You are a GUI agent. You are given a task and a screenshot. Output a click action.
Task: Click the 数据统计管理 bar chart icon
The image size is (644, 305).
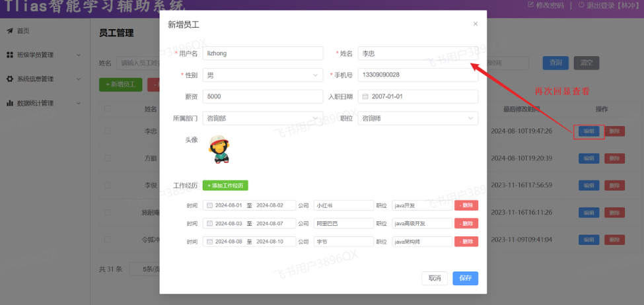(10, 104)
